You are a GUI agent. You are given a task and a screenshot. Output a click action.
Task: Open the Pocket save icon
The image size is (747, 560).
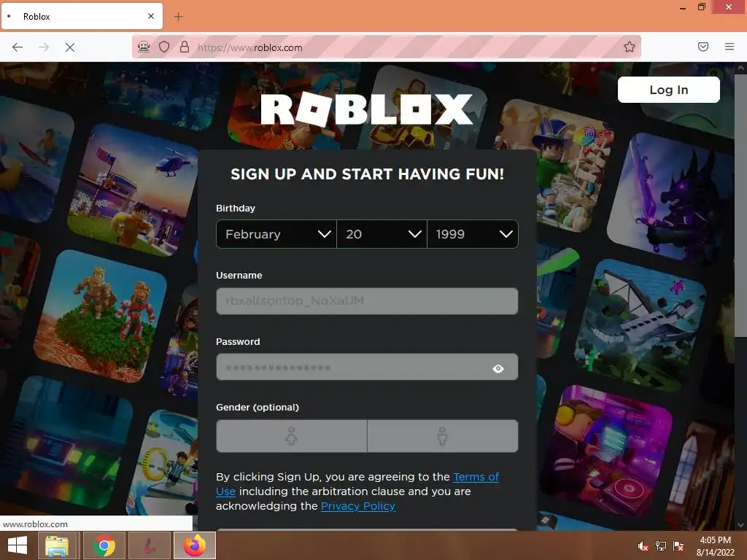coord(703,47)
